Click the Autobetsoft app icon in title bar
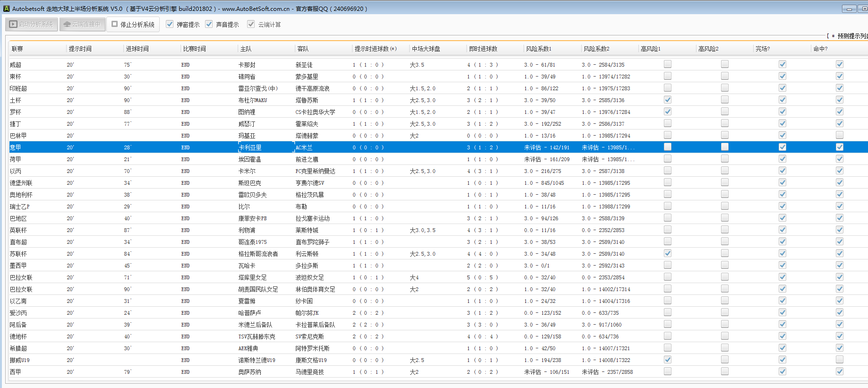 click(x=6, y=9)
